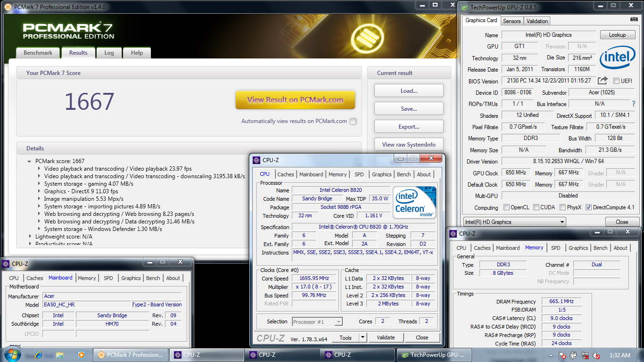The width and height of the screenshot is (644, 362).
Task: Click the muted volume icon in tray
Action: coord(596,355)
